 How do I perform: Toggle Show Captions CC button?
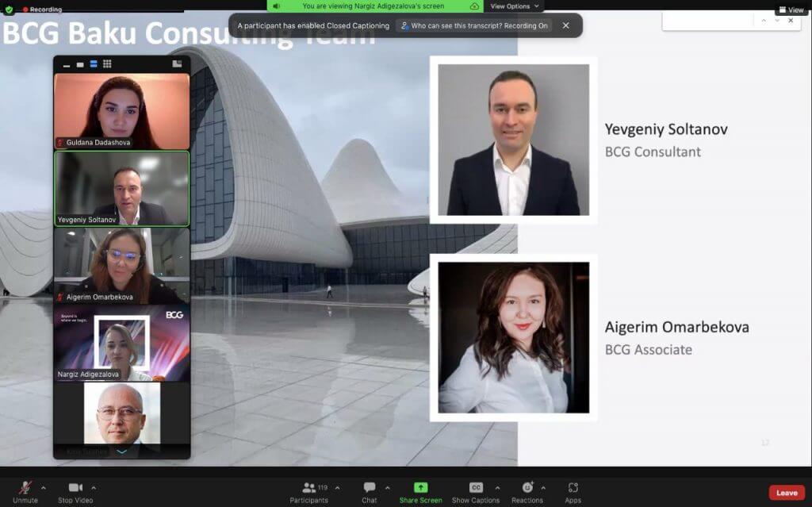coord(476,488)
